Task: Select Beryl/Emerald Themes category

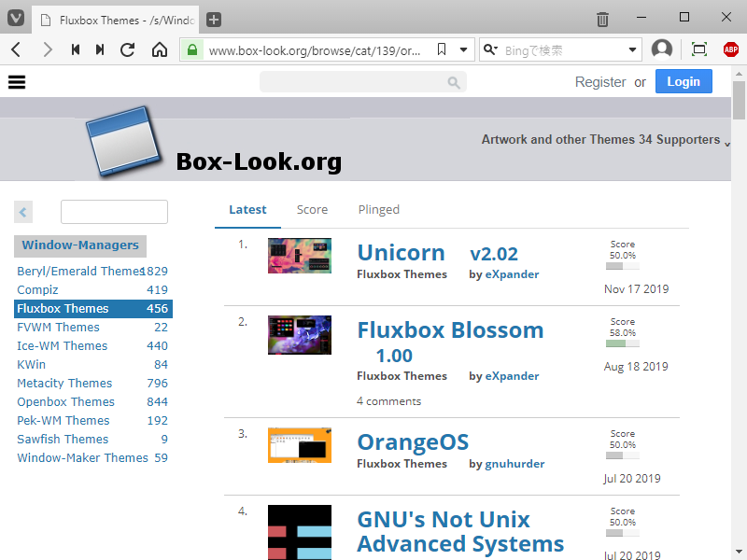Action: [92, 271]
